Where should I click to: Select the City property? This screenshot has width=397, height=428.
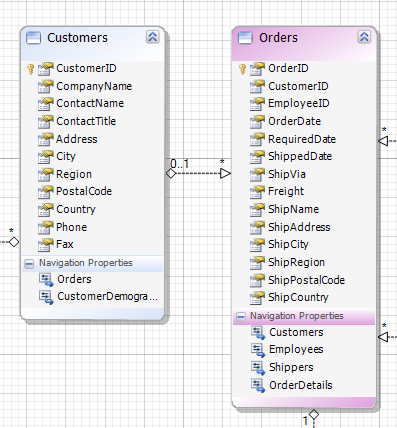66,157
